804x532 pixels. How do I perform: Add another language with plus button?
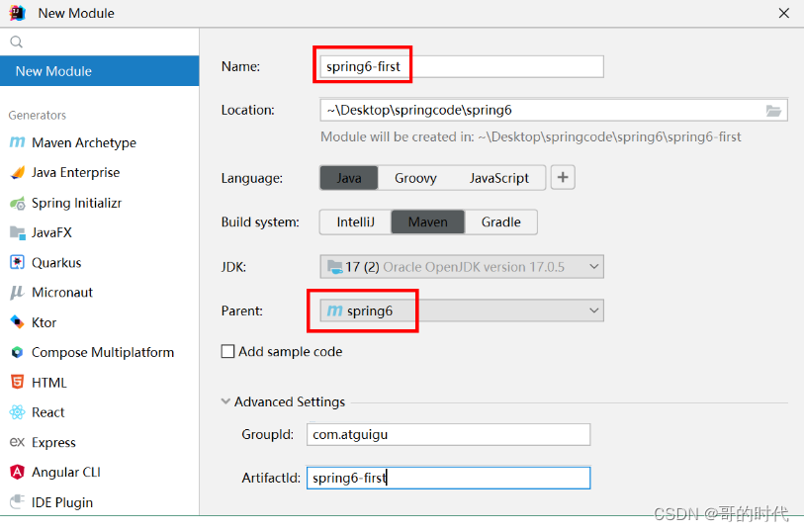563,177
